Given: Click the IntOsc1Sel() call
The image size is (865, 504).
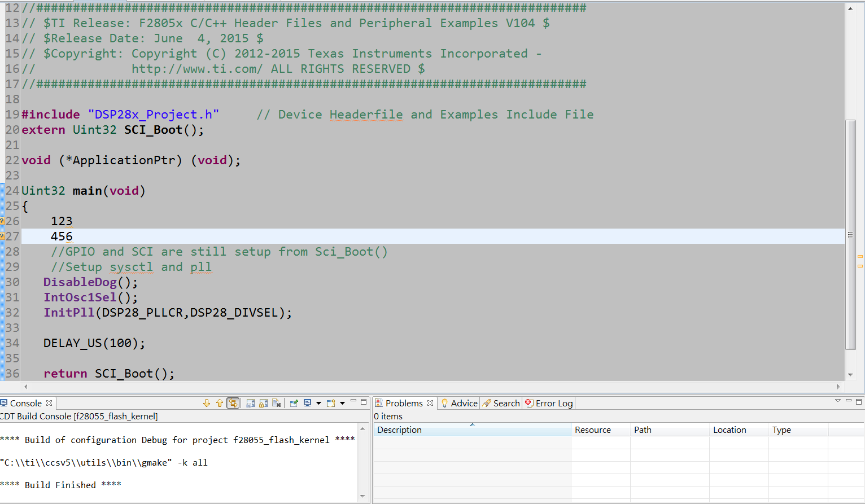Looking at the screenshot, I should (x=90, y=297).
